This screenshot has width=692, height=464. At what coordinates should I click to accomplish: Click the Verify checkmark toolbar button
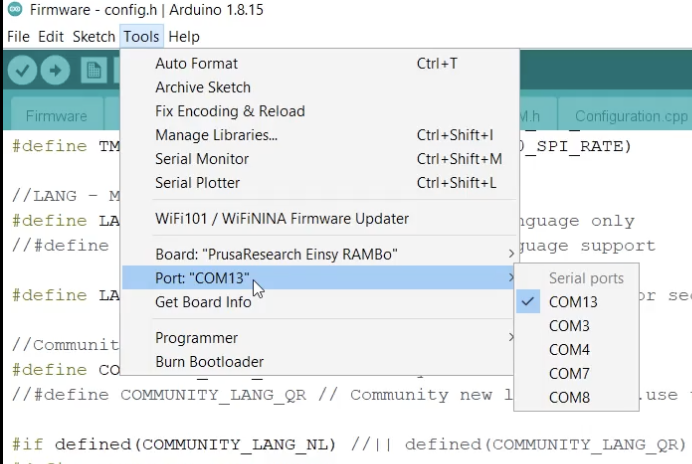point(22,70)
